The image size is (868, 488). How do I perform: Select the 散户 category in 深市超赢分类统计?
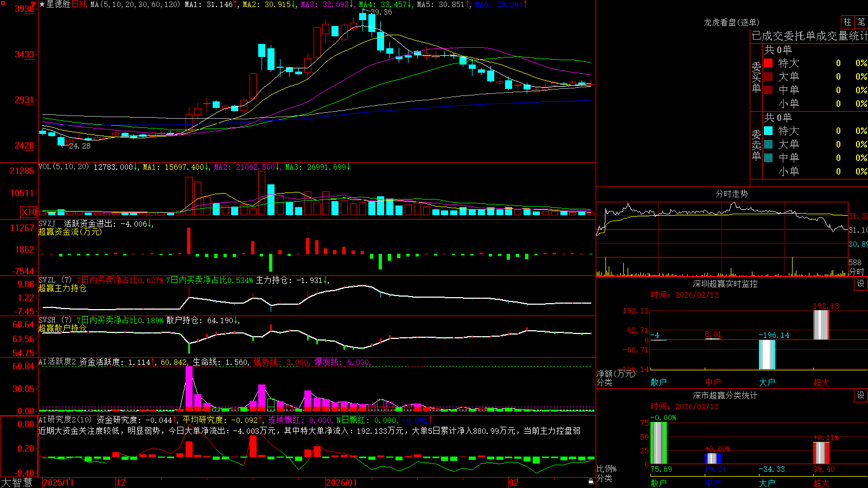pos(659,483)
